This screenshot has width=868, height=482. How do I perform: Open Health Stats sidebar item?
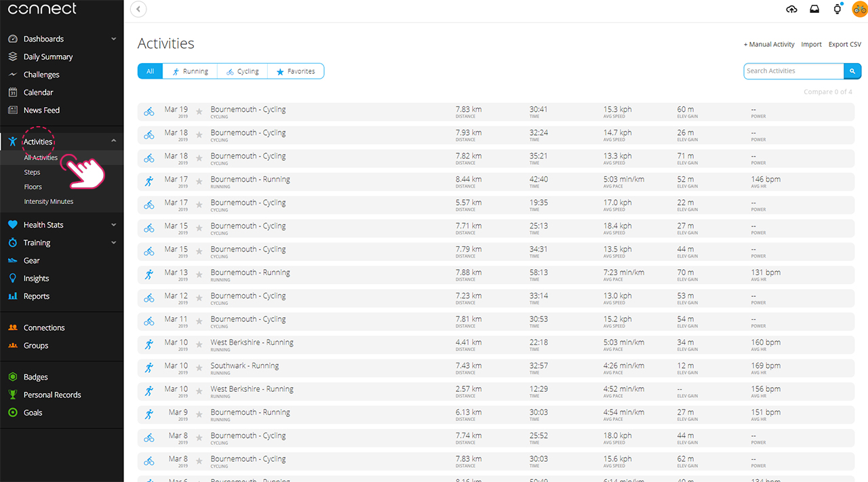[43, 225]
